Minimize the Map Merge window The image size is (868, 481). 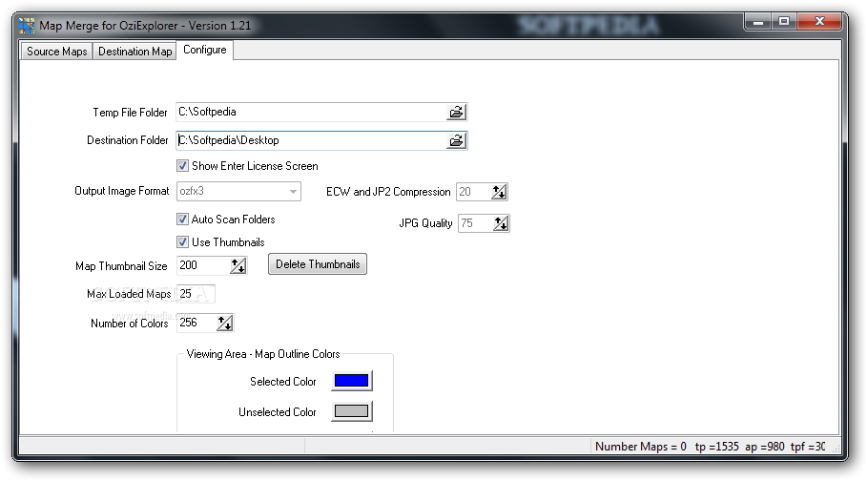point(758,22)
